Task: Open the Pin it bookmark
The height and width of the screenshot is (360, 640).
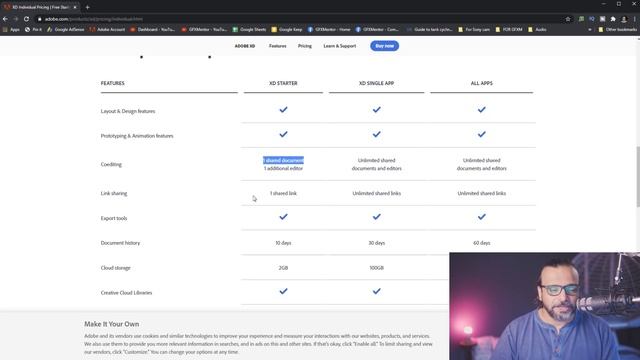Action: pyautogui.click(x=33, y=29)
